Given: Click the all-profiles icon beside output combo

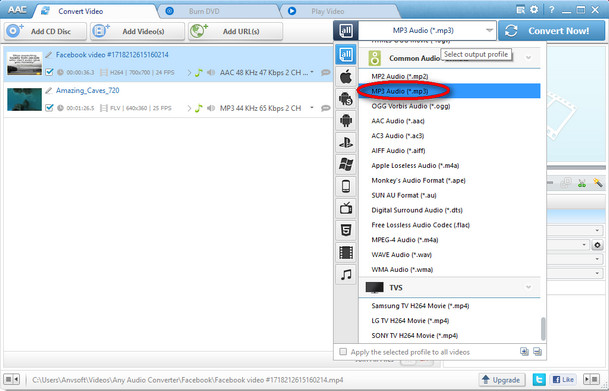Looking at the screenshot, I should (x=346, y=31).
